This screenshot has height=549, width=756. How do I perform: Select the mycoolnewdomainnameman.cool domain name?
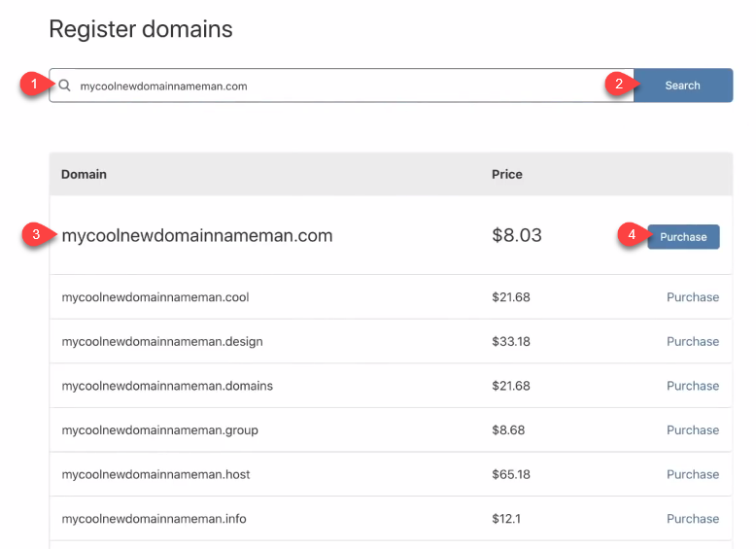coord(155,297)
